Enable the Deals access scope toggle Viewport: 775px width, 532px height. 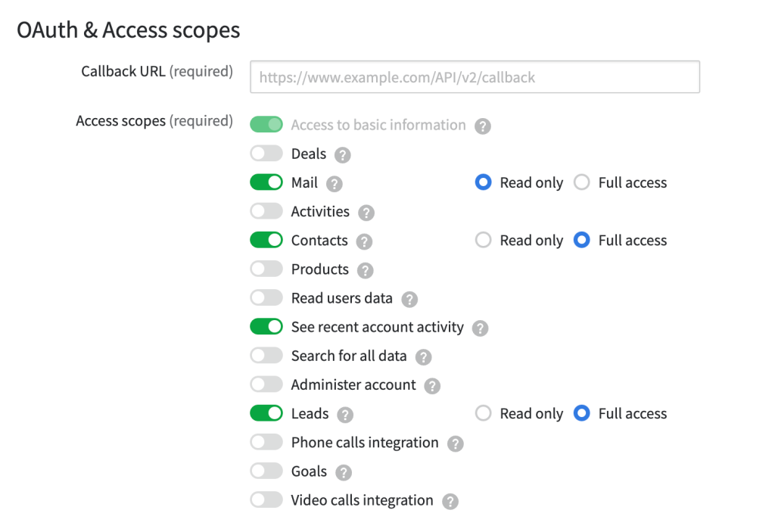pos(266,154)
